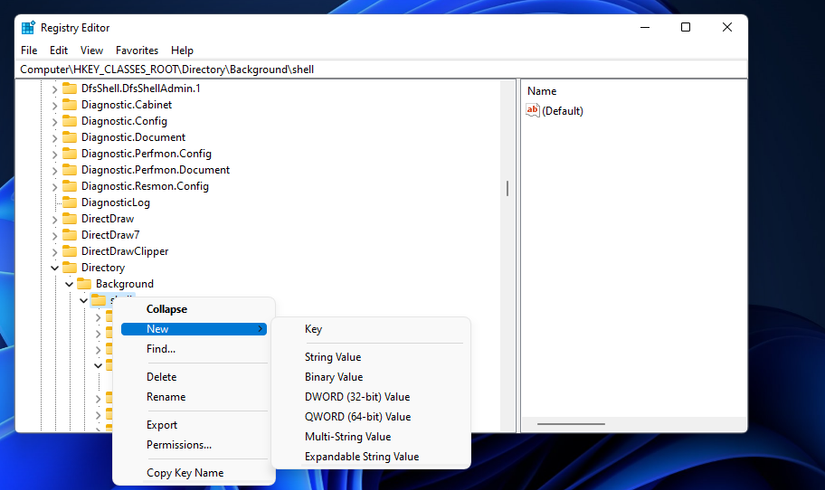Select the Diagnostic.Resmon.Config tree entry text

145,186
